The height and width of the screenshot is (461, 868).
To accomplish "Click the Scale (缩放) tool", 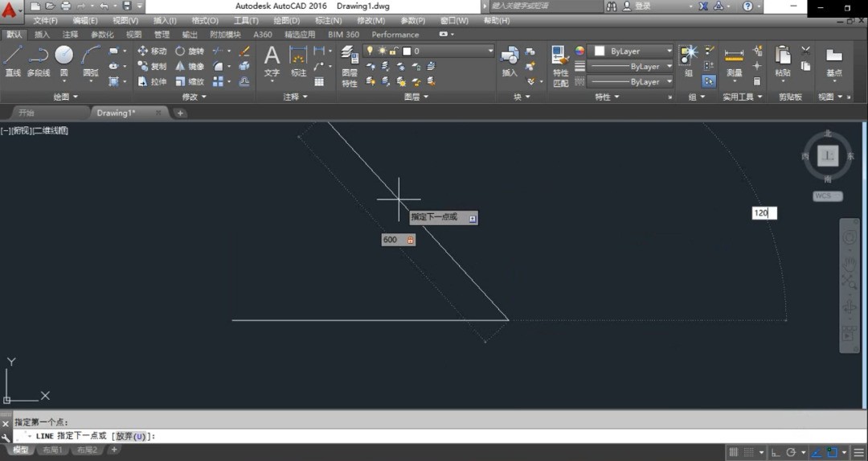I will (x=190, y=81).
